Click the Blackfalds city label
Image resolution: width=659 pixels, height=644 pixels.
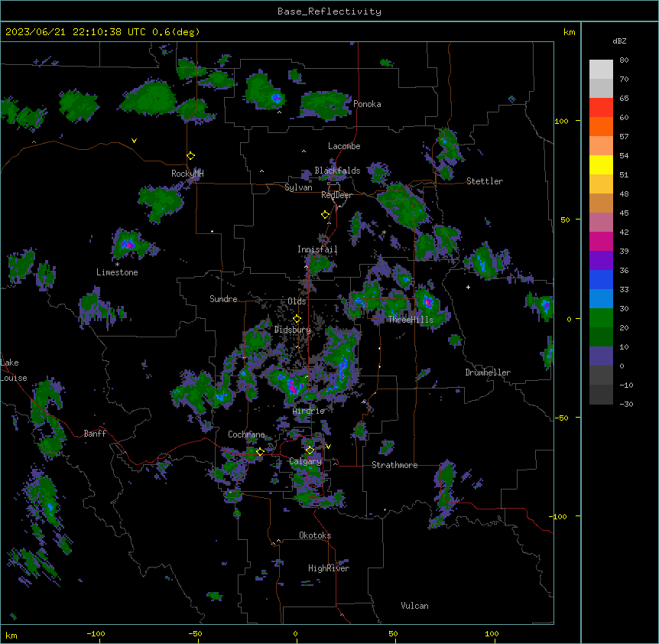337,171
